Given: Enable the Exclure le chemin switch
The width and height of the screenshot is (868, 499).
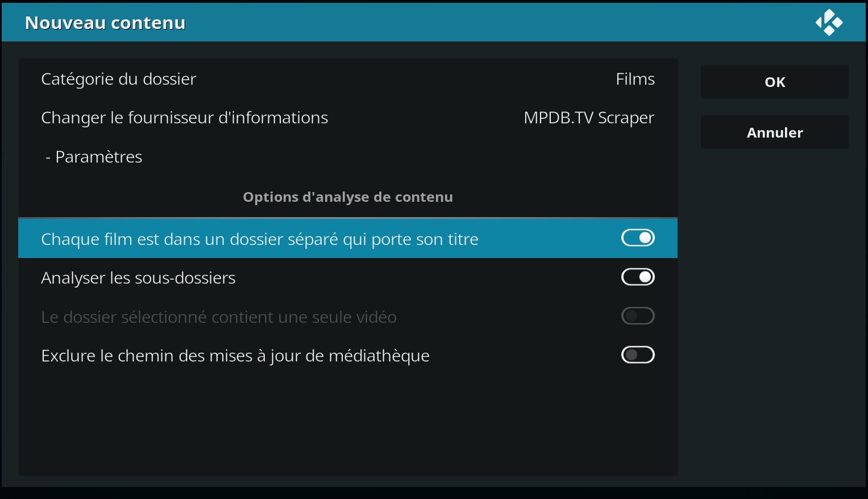Looking at the screenshot, I should 638,355.
